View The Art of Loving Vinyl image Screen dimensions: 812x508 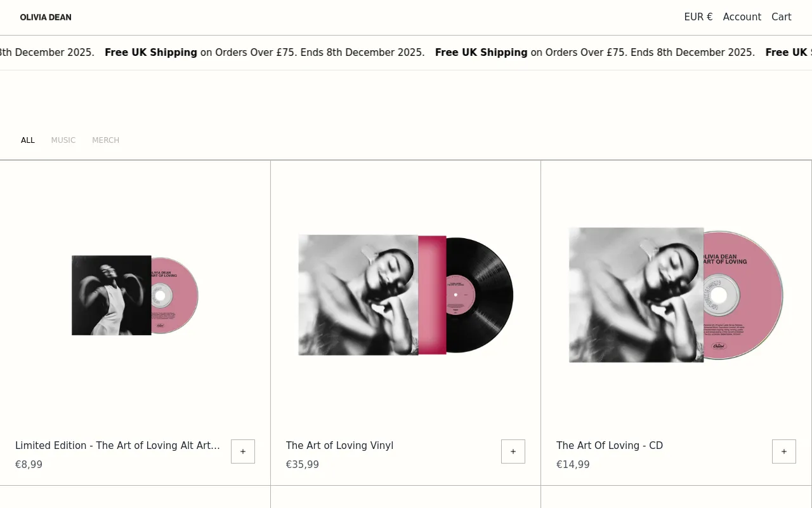point(405,295)
